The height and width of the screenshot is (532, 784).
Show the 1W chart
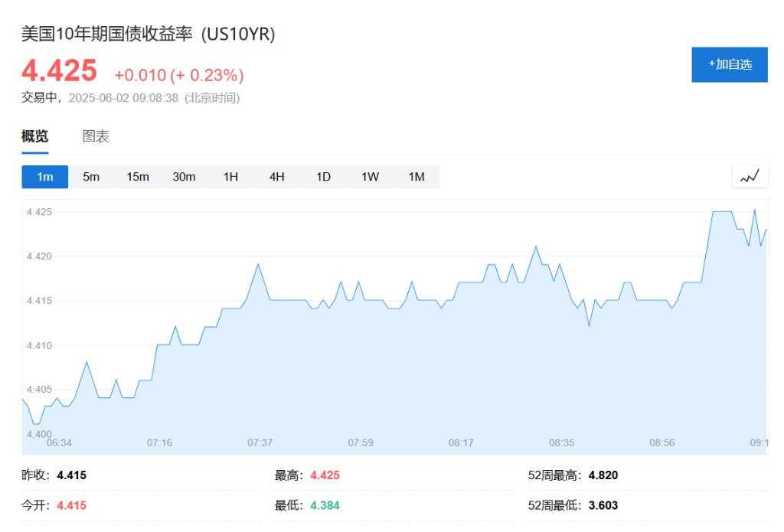pyautogui.click(x=370, y=177)
